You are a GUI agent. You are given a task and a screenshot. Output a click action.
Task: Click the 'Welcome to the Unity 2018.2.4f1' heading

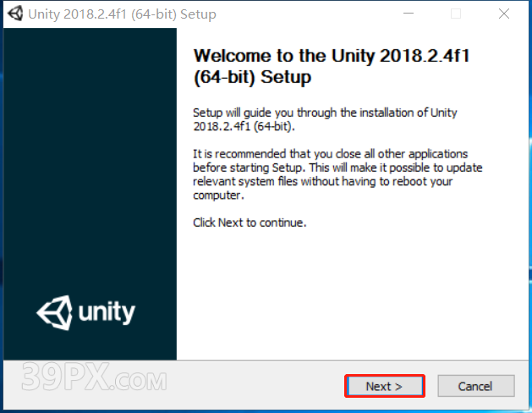(x=332, y=66)
